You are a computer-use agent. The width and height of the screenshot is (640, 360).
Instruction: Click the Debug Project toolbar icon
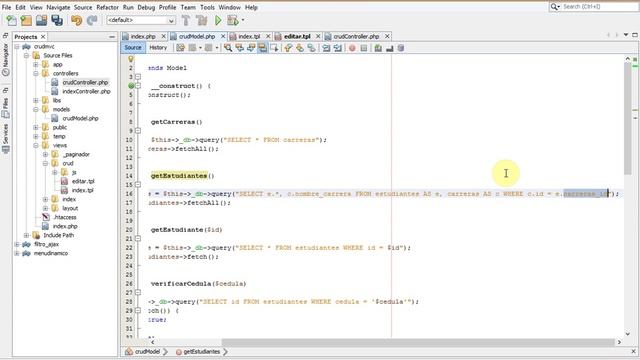point(233,20)
